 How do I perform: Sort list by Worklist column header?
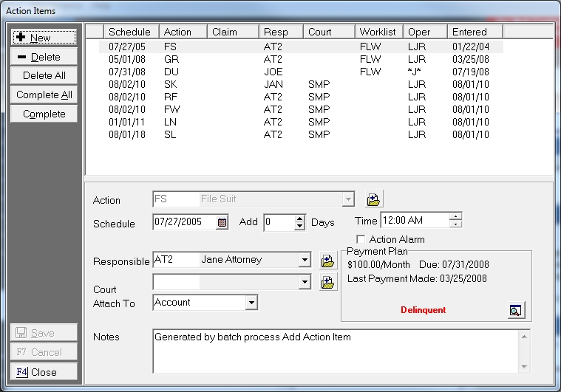(378, 32)
